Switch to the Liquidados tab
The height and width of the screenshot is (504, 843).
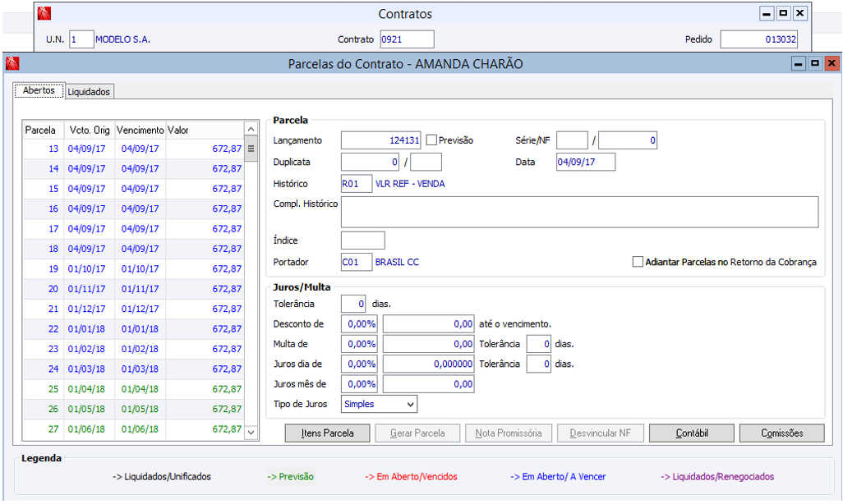click(x=89, y=92)
